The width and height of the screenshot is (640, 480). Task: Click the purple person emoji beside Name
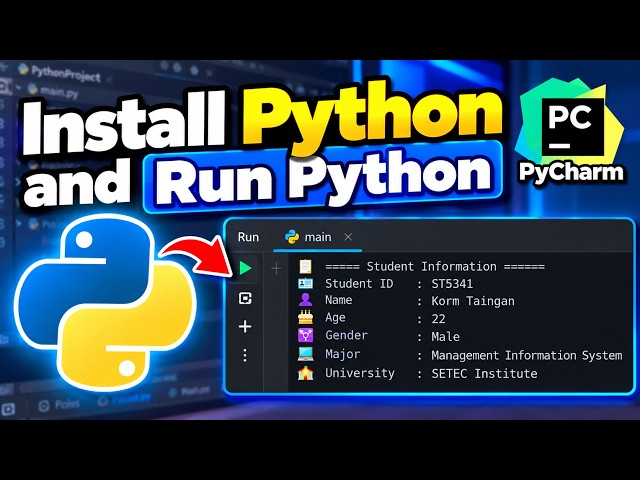coord(305,300)
